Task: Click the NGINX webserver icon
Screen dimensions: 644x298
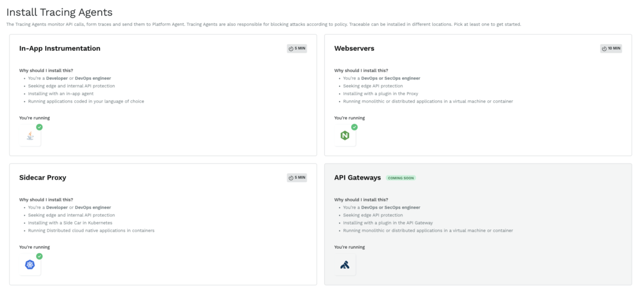Action: pos(345,135)
